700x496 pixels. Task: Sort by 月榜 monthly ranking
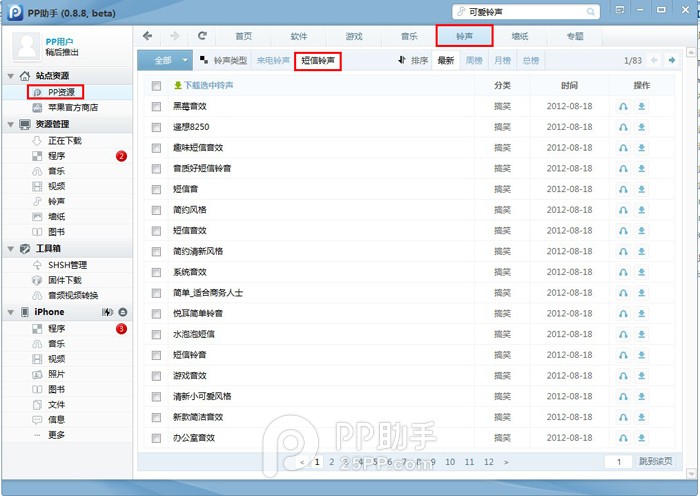pos(502,60)
